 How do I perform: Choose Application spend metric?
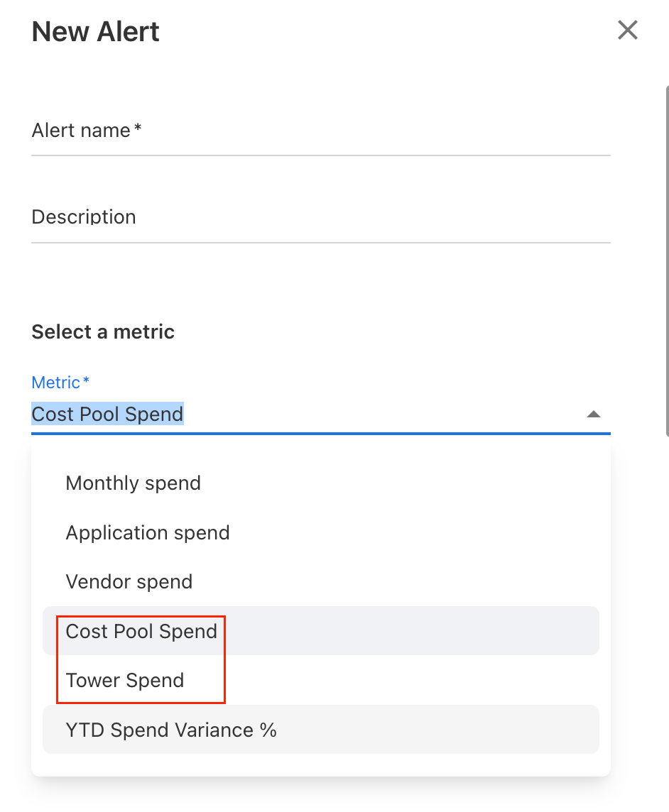pos(148,532)
